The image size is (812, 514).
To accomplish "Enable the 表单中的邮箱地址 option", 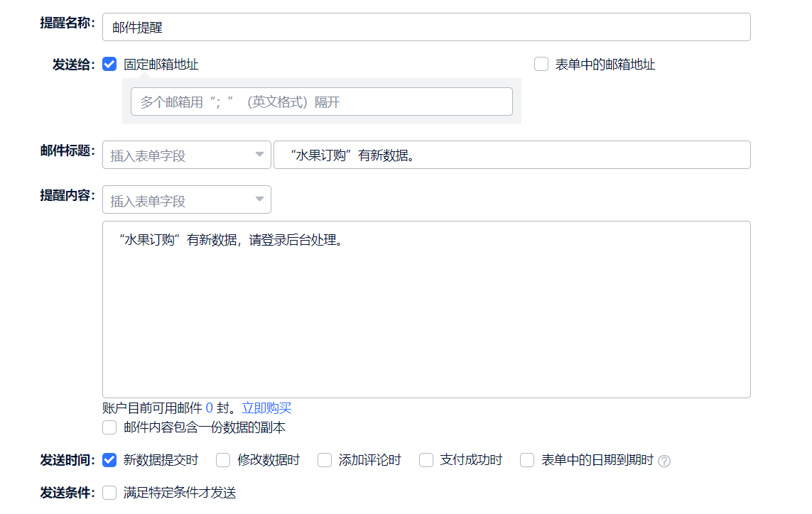I will tap(541, 65).
